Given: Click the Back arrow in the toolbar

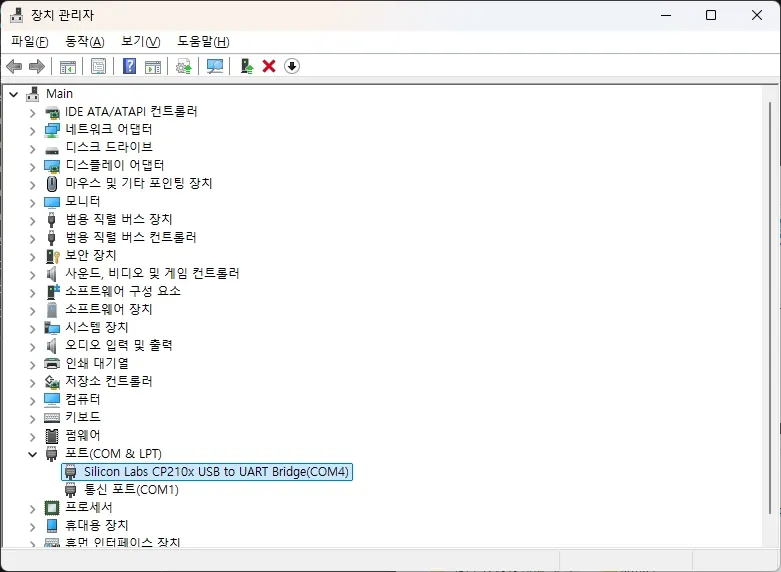Looking at the screenshot, I should pyautogui.click(x=14, y=66).
